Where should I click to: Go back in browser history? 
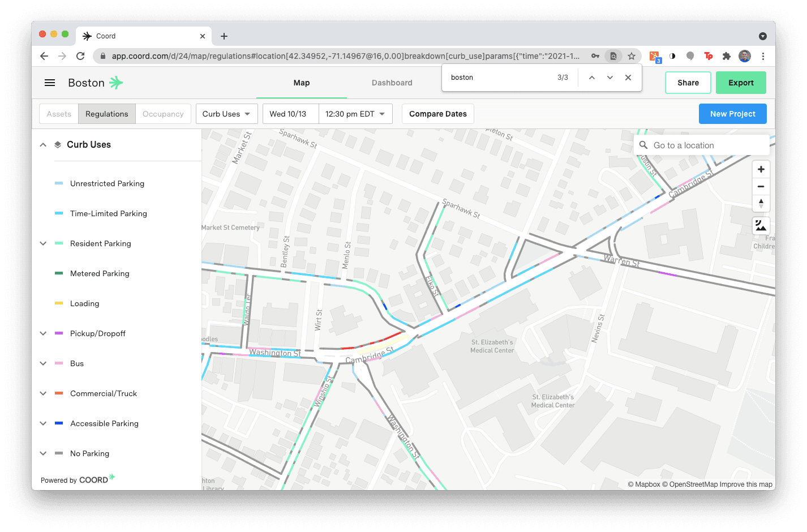[44, 56]
